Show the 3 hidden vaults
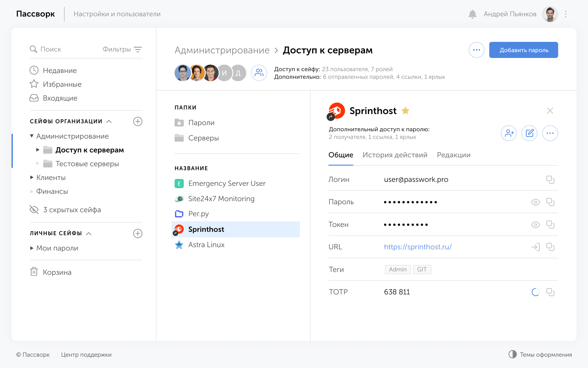The image size is (588, 368). (65, 210)
